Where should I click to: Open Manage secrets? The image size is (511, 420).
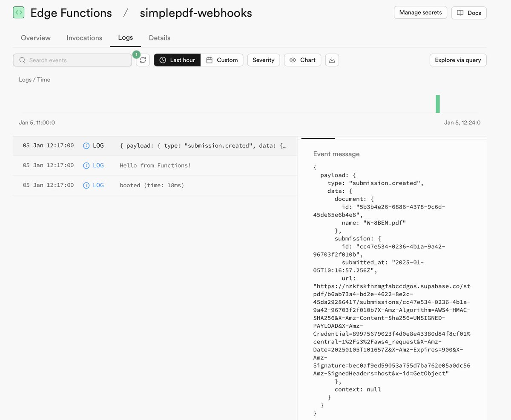point(420,12)
